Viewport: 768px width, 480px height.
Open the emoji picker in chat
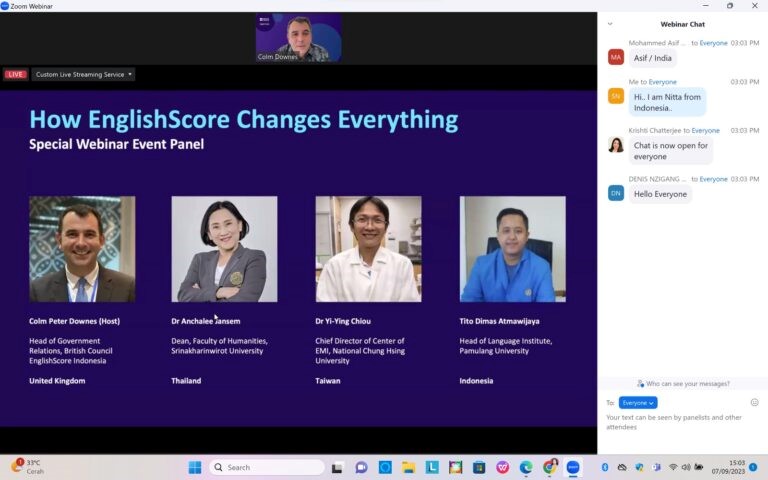click(x=754, y=402)
